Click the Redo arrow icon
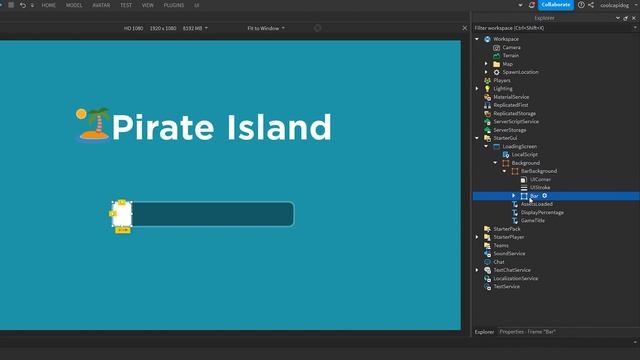Screen dimensions: 640x360 (32, 5)
